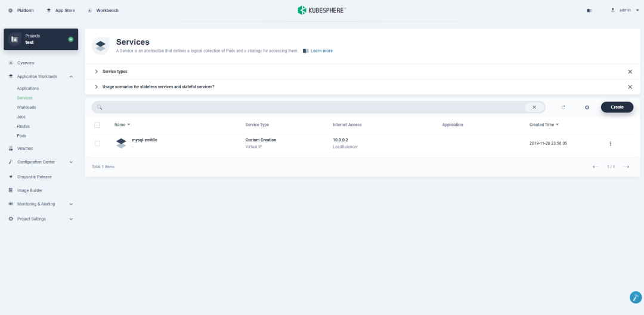Click the Image Builder sidebar icon
This screenshot has height=315, width=644.
click(x=11, y=190)
